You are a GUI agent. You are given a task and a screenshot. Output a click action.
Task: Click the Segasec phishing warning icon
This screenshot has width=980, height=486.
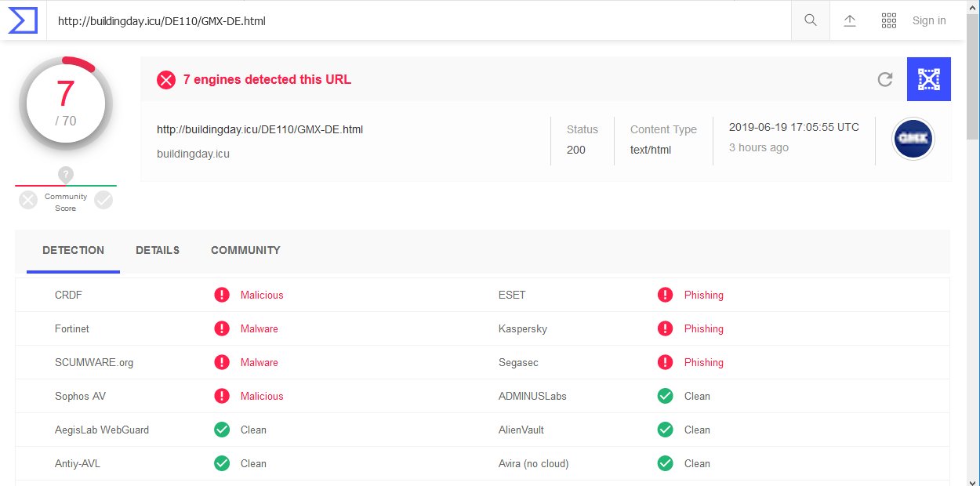(x=666, y=362)
